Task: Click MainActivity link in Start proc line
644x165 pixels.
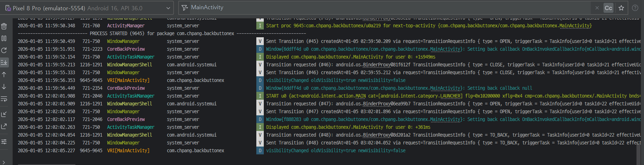Action: click(574, 26)
